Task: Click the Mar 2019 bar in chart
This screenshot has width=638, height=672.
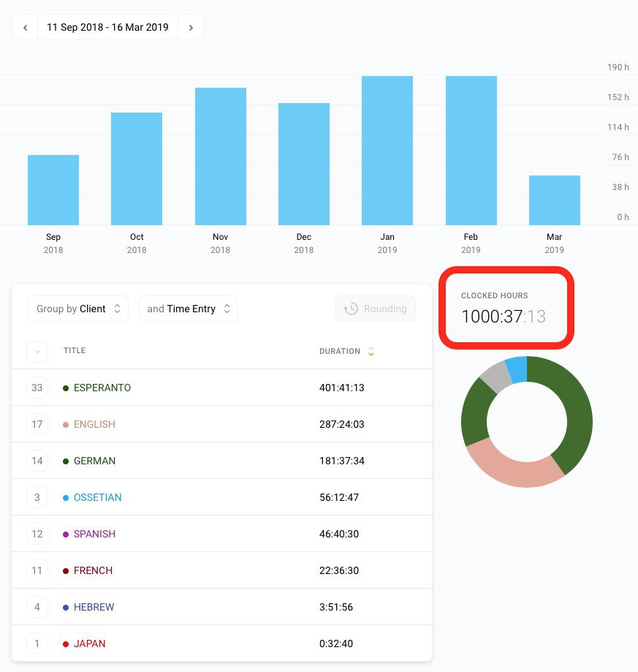Action: (555, 200)
